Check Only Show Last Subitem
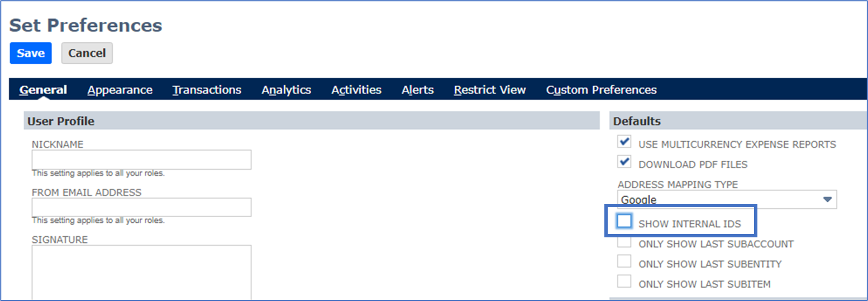Image resolution: width=868 pixels, height=301 pixels. (624, 281)
